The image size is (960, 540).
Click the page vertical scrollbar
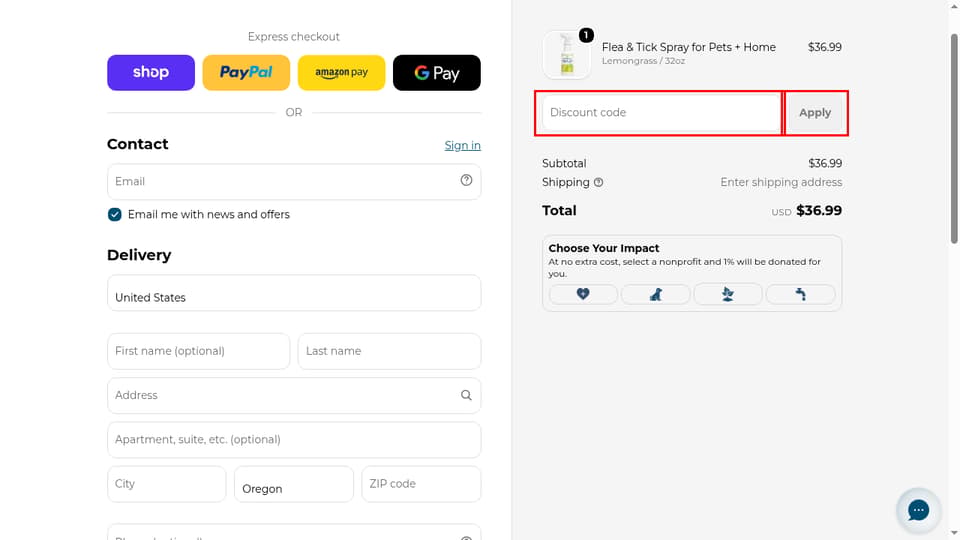coord(954,140)
